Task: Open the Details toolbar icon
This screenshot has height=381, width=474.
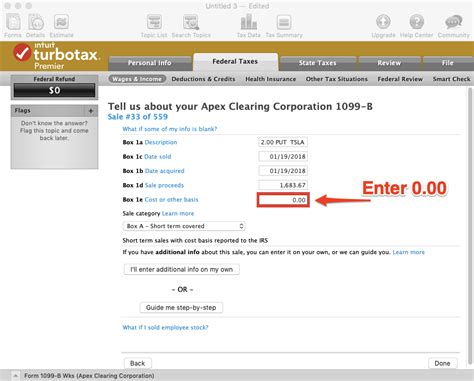Action: (36, 23)
